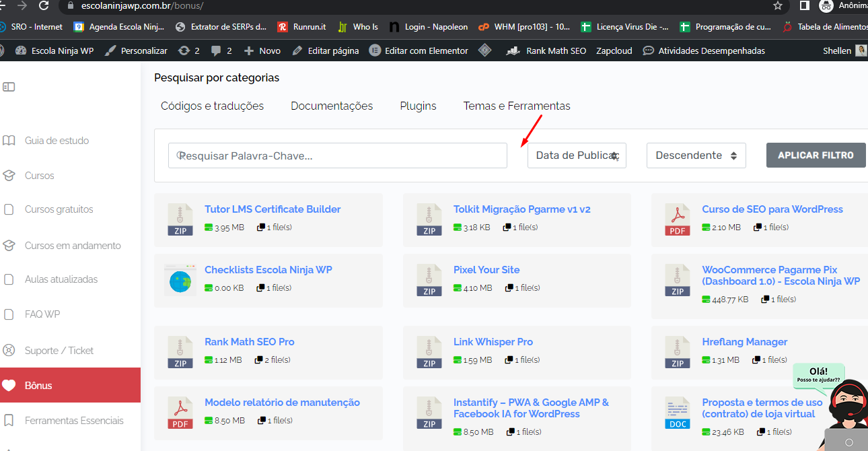
Task: Click the Suporte / Ticket lifebuoy icon
Action: tap(9, 351)
